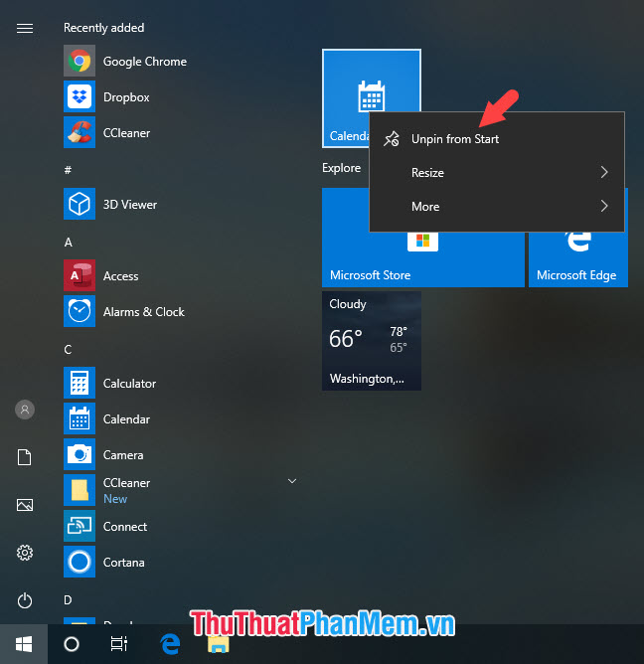Click the CCleaner folder icon marked New
The image size is (644, 664).
[80, 490]
